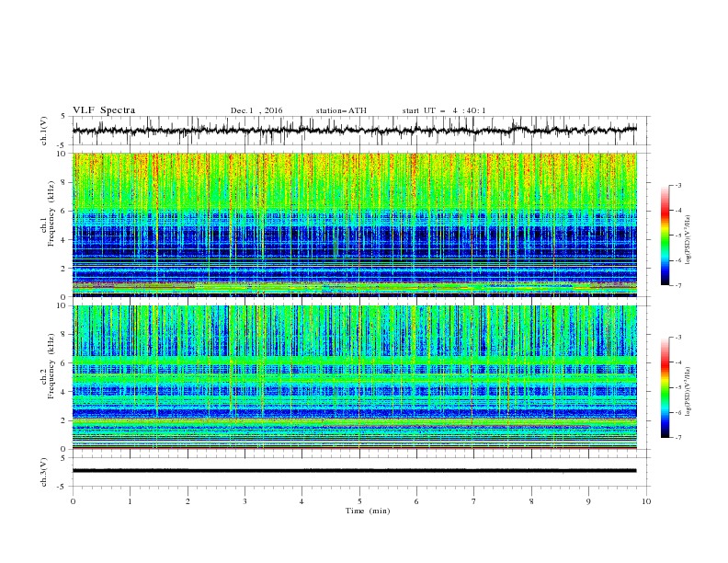The width and height of the screenshot is (728, 563).
Task: Click time axis tick label "9"
Action: pyautogui.click(x=588, y=501)
